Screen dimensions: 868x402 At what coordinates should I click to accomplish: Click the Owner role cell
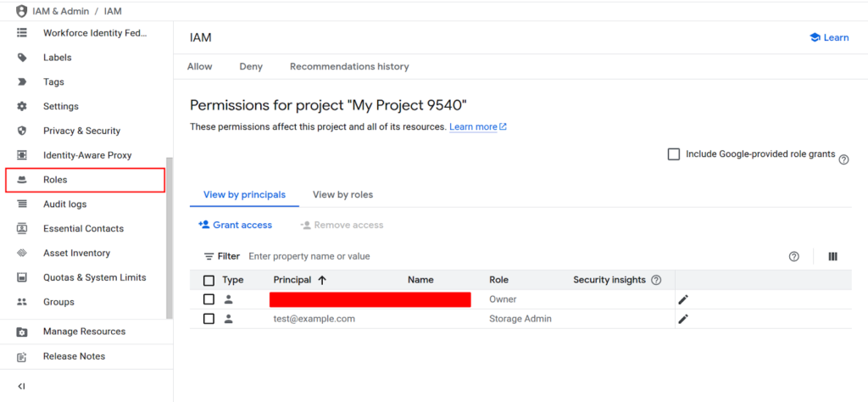[x=503, y=299]
